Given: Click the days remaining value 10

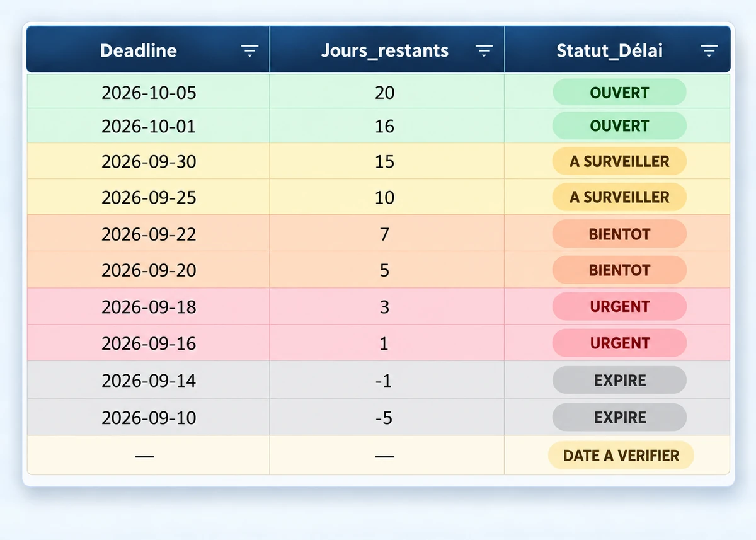Looking at the screenshot, I should click(384, 197).
